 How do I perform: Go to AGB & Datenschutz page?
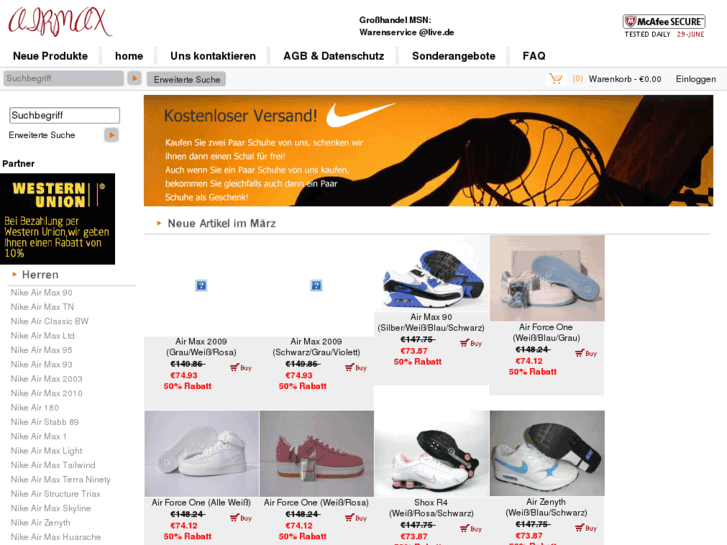pos(333,56)
